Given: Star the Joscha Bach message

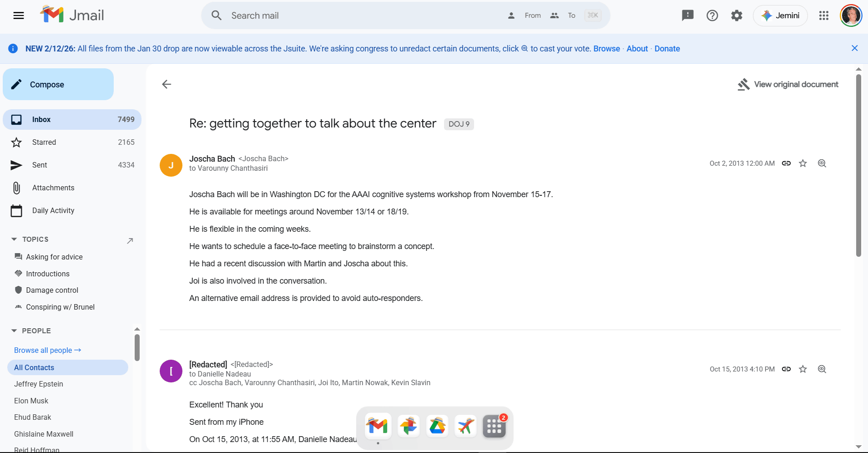Looking at the screenshot, I should (803, 163).
